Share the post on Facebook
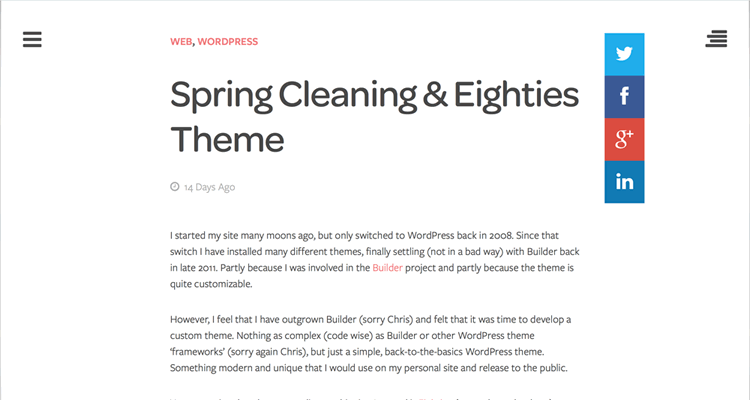 624,96
